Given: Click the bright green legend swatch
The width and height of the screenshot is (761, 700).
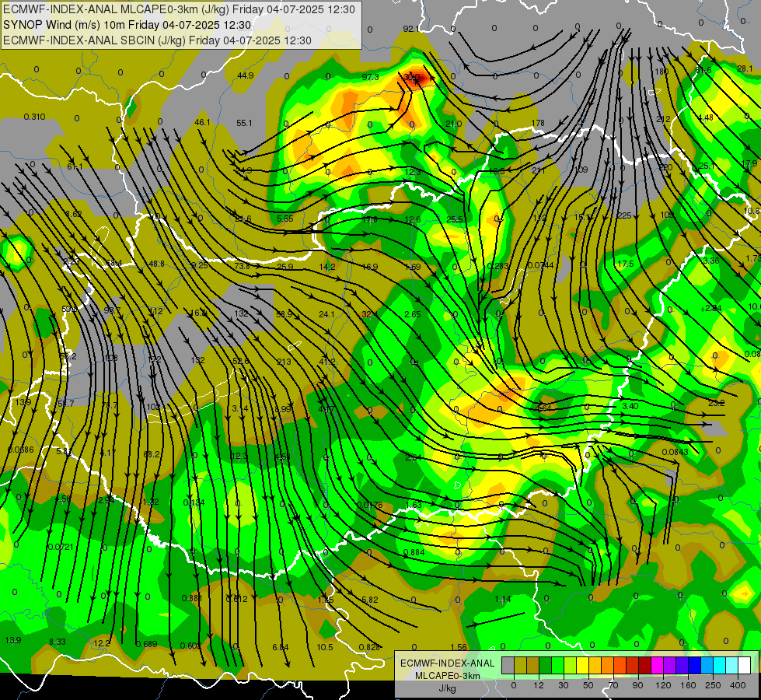Looking at the screenshot, I should point(558,666).
